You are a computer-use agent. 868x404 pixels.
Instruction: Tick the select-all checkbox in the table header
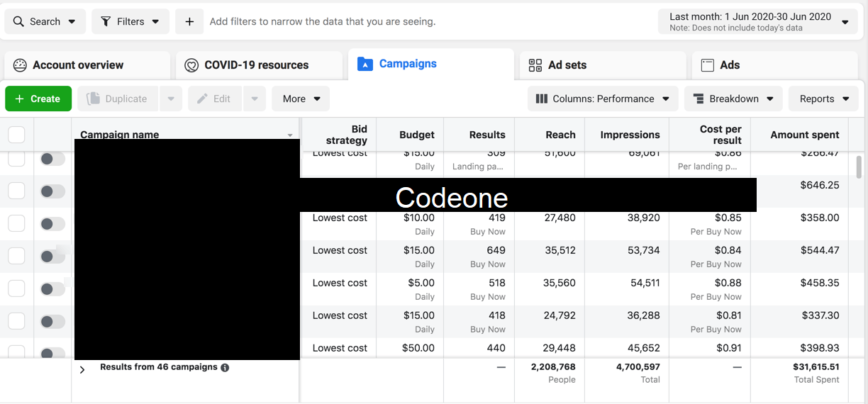click(x=16, y=135)
